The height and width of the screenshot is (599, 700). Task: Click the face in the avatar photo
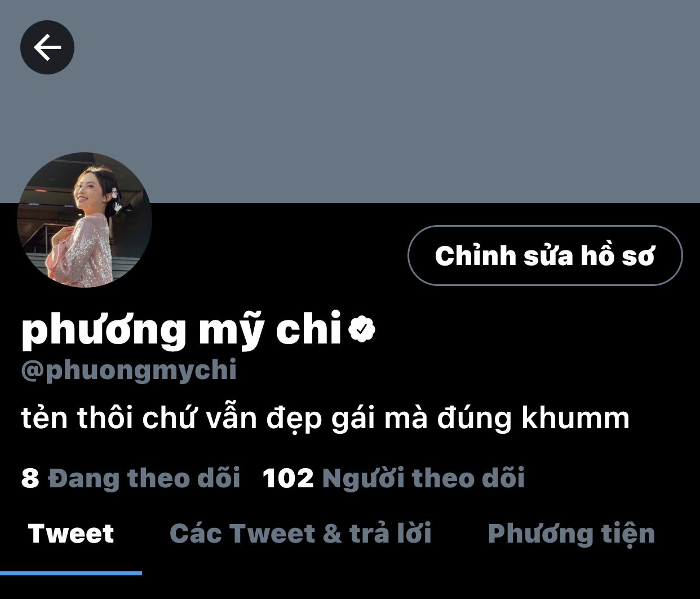tap(90, 191)
